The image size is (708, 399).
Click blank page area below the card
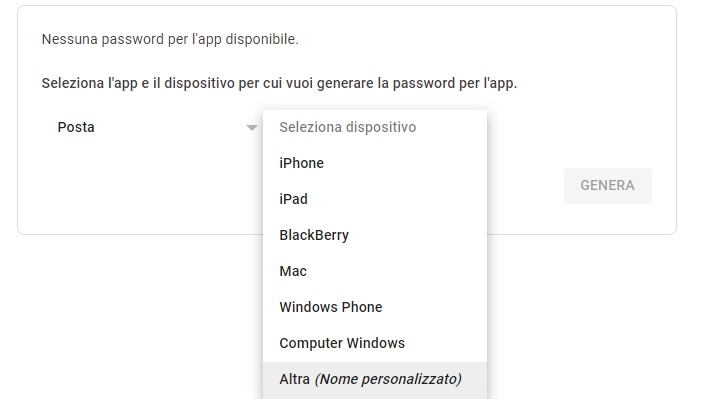[587, 316]
